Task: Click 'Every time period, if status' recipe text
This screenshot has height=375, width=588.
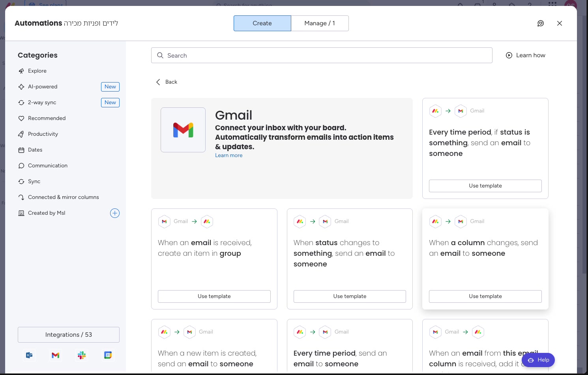Action: (479, 143)
